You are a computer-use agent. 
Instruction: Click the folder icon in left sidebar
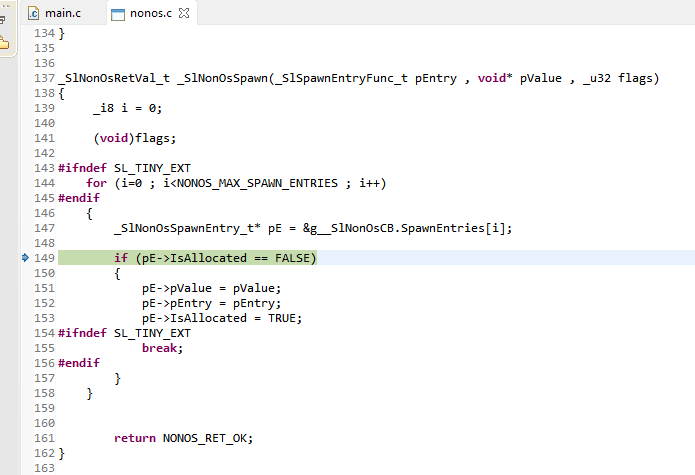pyautogui.click(x=4, y=43)
